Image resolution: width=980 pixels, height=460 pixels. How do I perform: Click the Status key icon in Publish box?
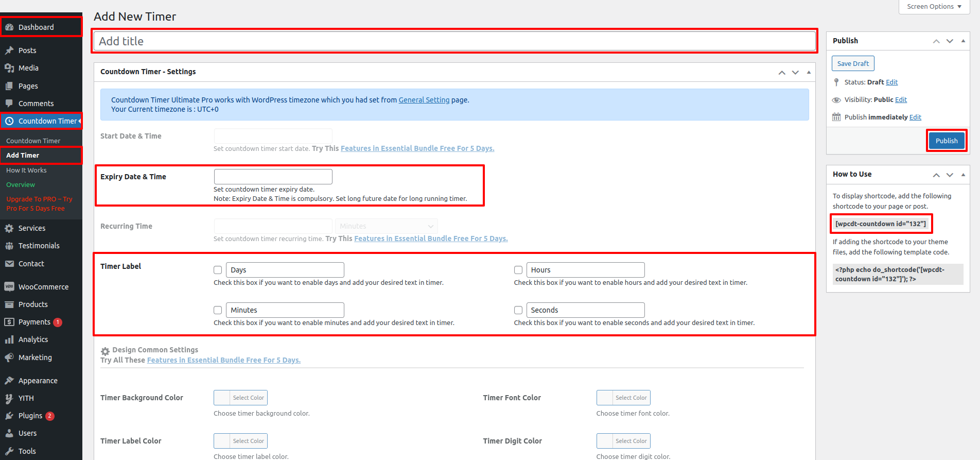tap(836, 82)
